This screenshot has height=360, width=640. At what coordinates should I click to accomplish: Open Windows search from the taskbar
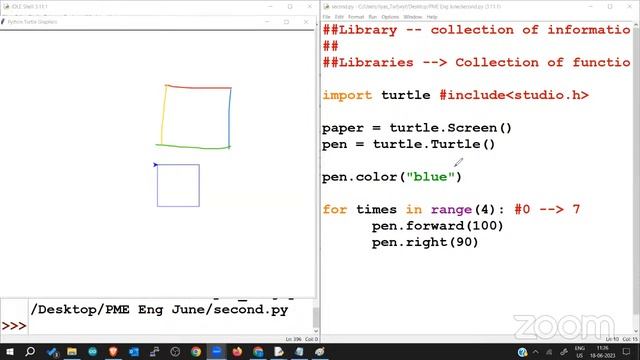coord(30,351)
